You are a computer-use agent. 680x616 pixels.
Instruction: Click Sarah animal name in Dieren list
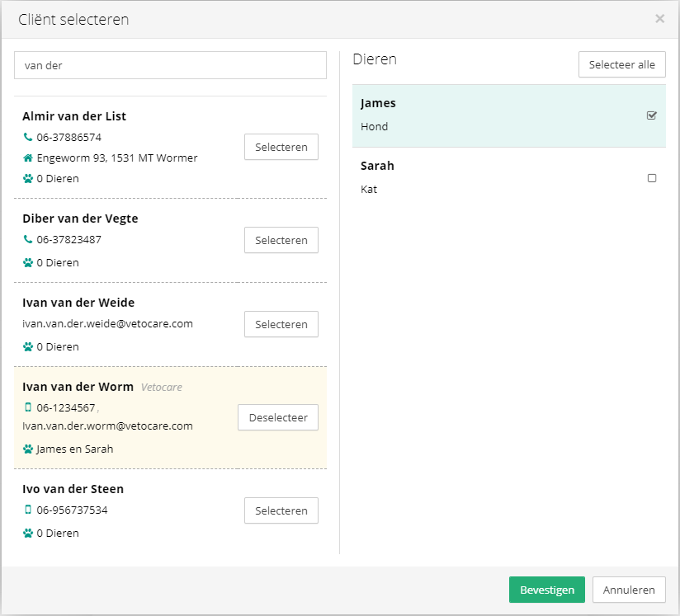point(377,166)
